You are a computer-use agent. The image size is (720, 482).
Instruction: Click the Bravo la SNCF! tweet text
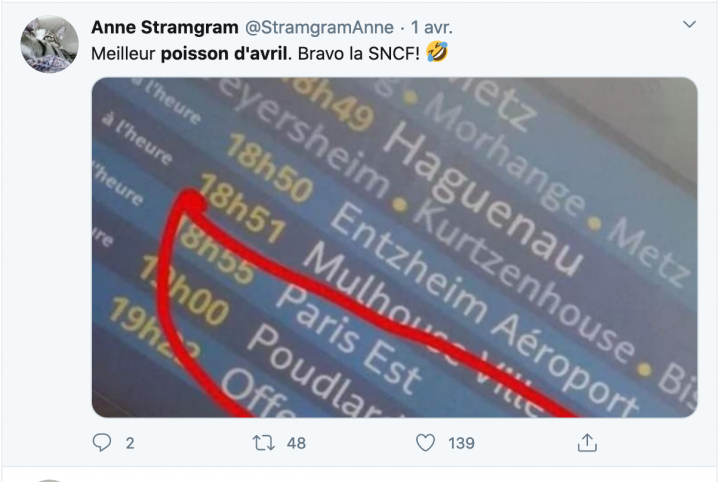click(359, 54)
